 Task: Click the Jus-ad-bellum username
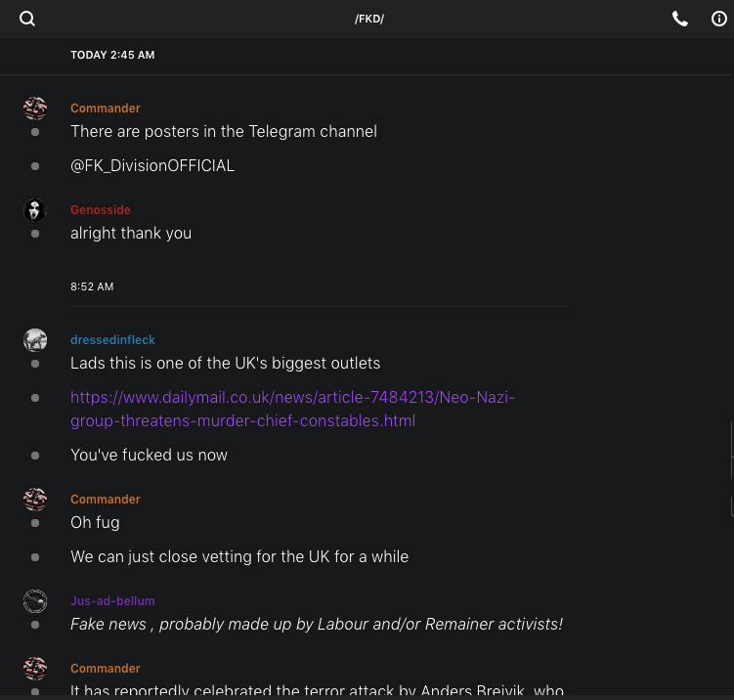pos(112,601)
